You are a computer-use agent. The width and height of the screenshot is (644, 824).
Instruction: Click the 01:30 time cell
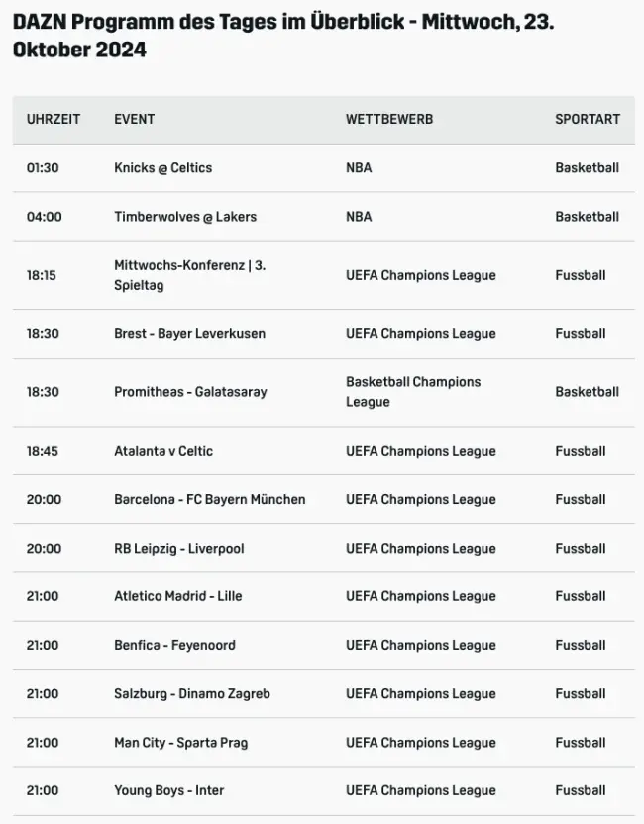(x=43, y=168)
